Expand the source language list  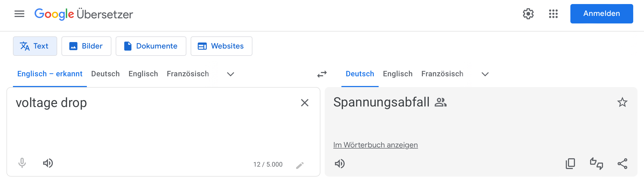point(231,74)
